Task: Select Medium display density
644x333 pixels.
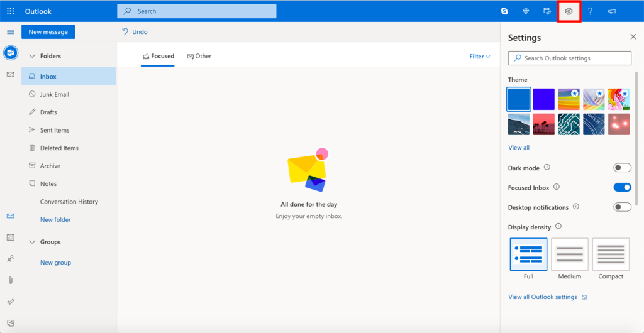Action: click(570, 254)
